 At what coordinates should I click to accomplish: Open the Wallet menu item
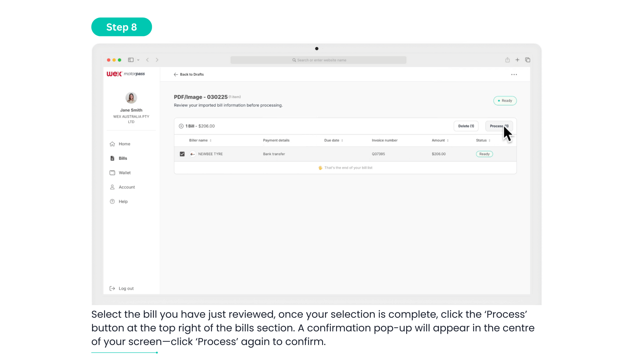pyautogui.click(x=124, y=173)
